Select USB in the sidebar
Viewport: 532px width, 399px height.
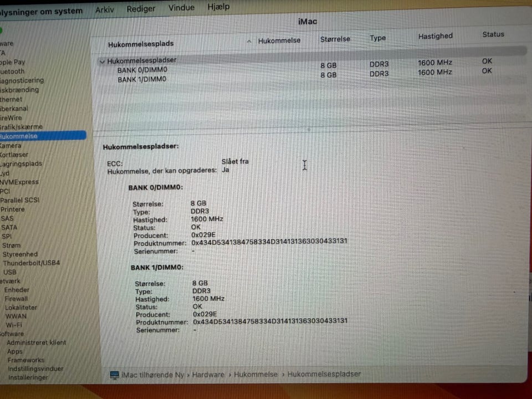pos(9,272)
